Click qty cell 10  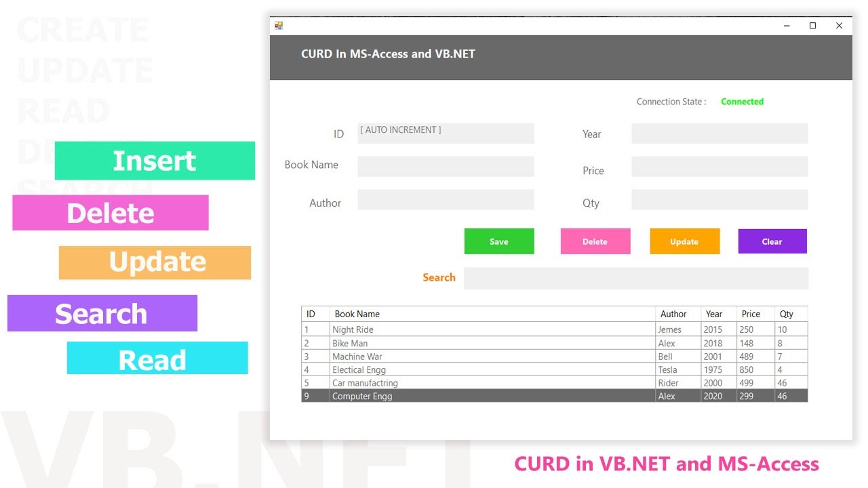[791, 329]
